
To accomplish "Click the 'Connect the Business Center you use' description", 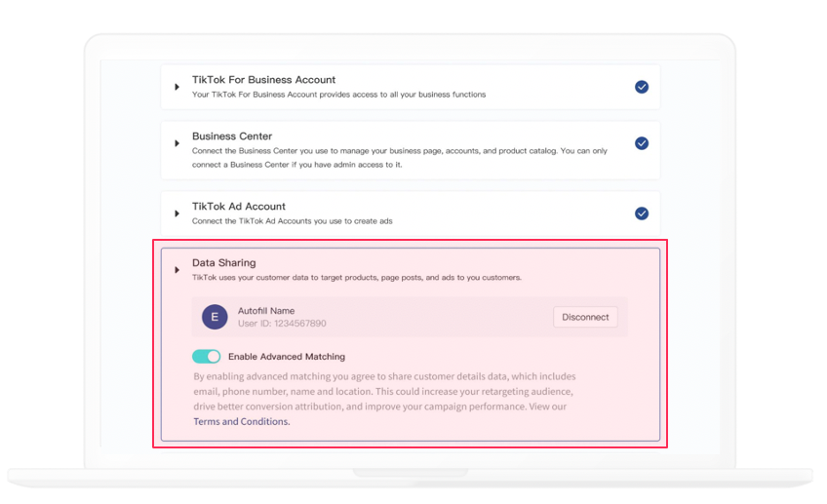I will pos(400,158).
